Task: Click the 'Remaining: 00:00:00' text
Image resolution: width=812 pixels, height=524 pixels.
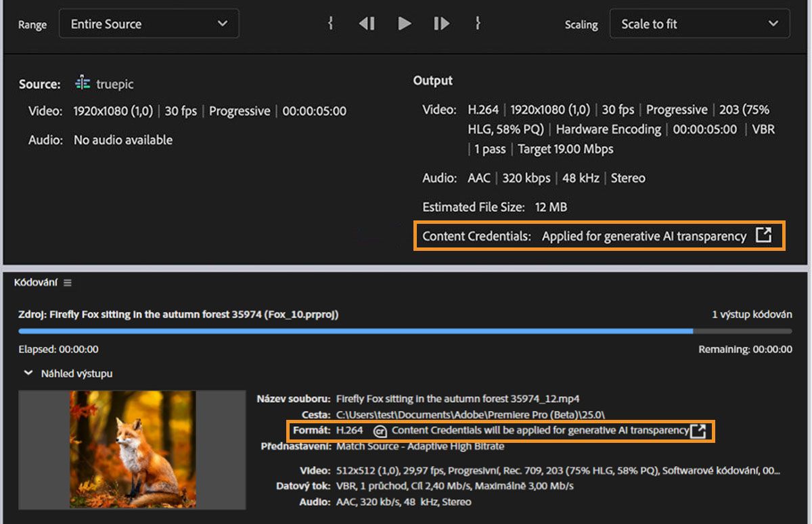Action: [745, 350]
